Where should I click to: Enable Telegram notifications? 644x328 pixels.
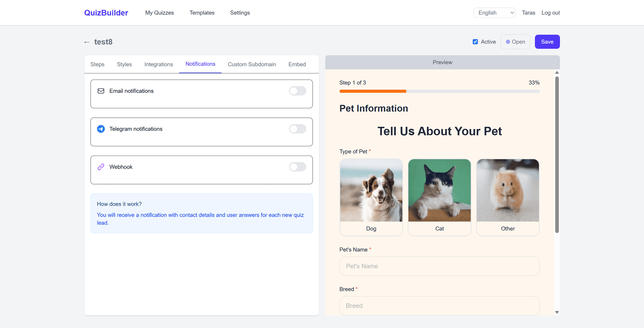(x=297, y=129)
